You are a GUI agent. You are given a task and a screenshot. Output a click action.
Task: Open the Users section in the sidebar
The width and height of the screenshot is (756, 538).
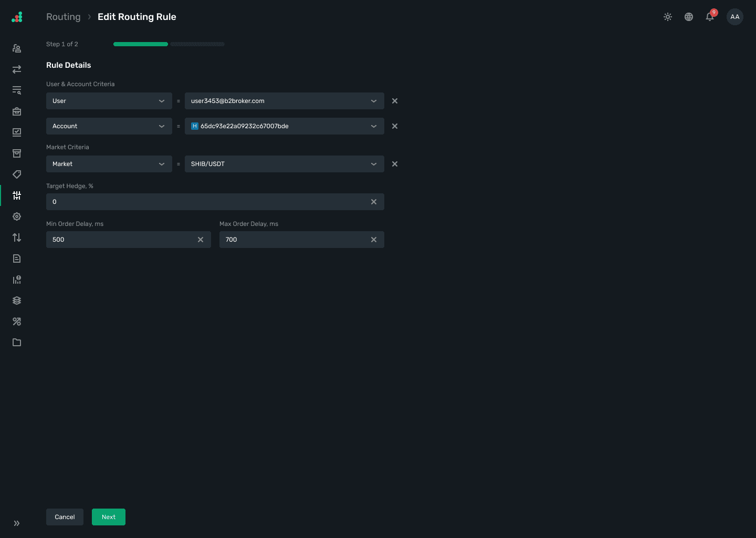pos(17,48)
